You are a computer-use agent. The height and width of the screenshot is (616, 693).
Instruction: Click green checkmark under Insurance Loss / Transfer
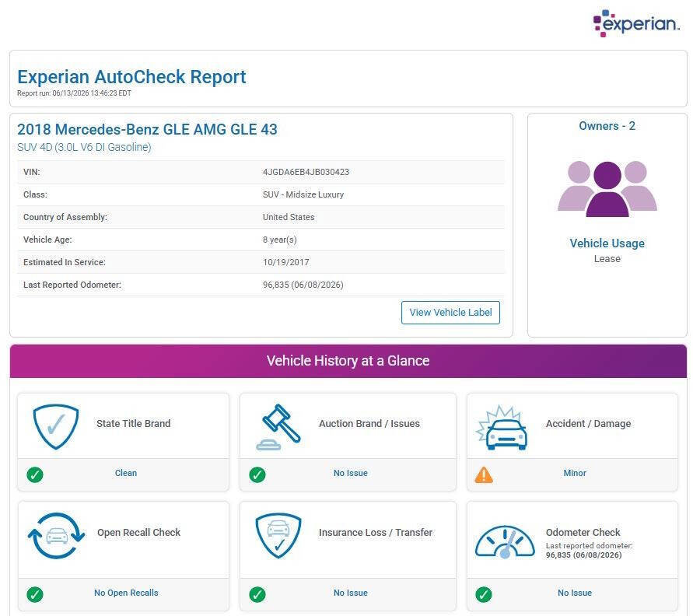tap(257, 594)
